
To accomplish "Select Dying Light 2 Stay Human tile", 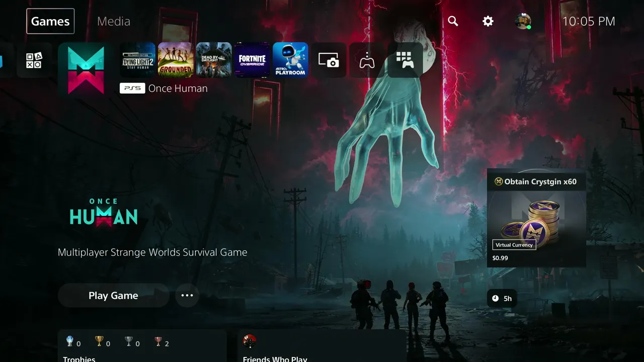I will [138, 60].
